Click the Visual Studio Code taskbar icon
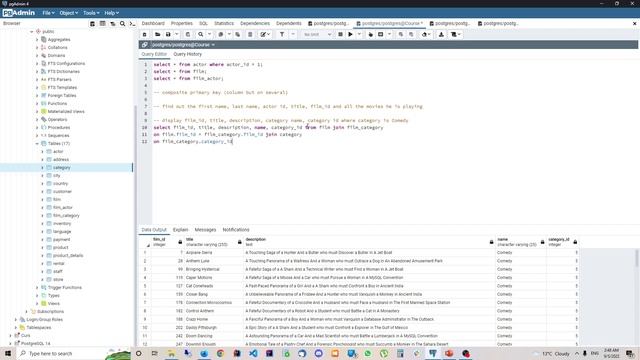The width and height of the screenshot is (640, 360). pyautogui.click(x=253, y=353)
